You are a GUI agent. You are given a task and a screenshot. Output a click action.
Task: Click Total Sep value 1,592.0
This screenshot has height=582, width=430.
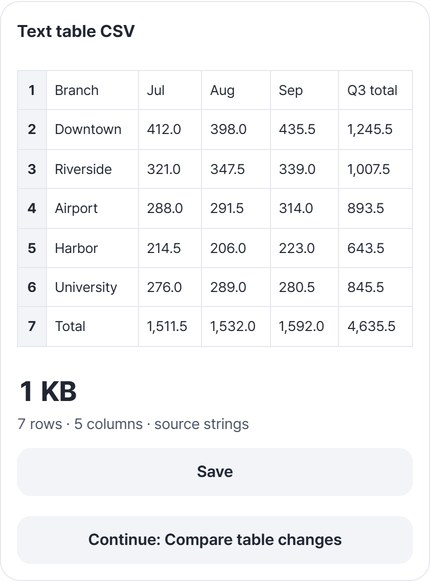pos(304,327)
